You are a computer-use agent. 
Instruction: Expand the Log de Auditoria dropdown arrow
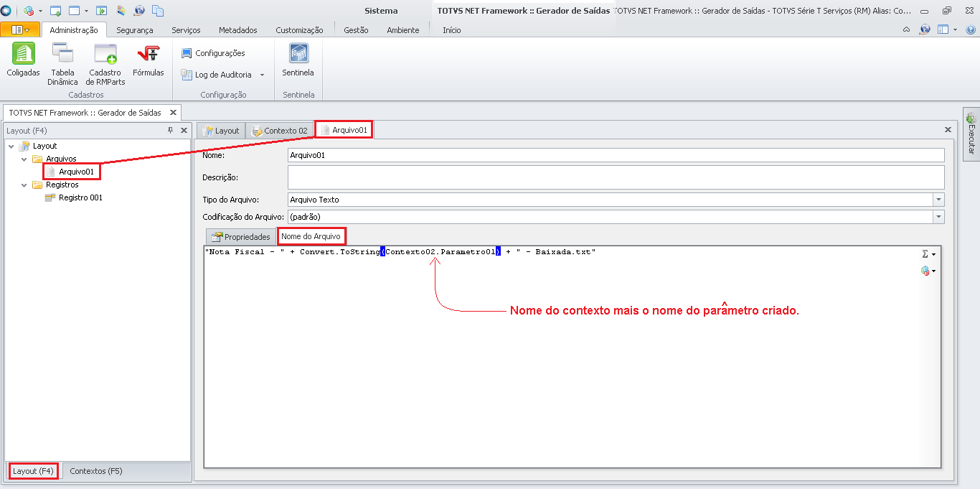point(262,75)
